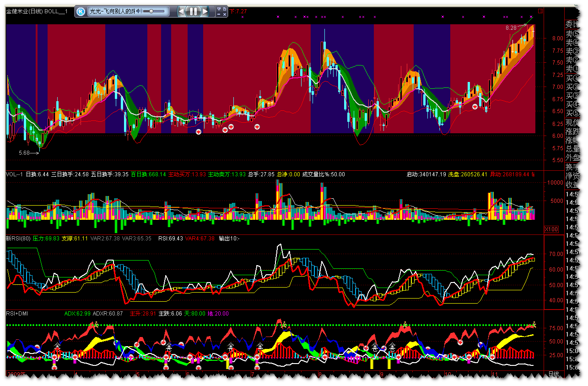Click the ADXR:60.87 value
The image size is (588, 386).
click(x=108, y=314)
